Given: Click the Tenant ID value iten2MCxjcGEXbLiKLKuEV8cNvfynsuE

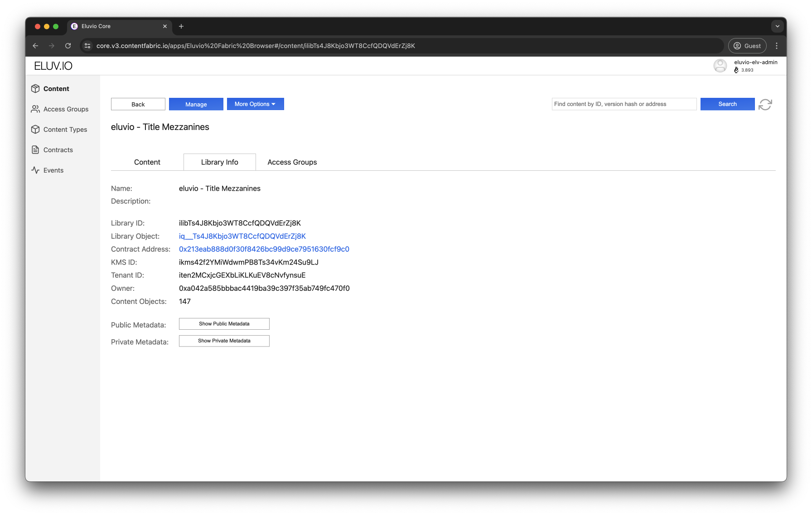Looking at the screenshot, I should tap(242, 275).
